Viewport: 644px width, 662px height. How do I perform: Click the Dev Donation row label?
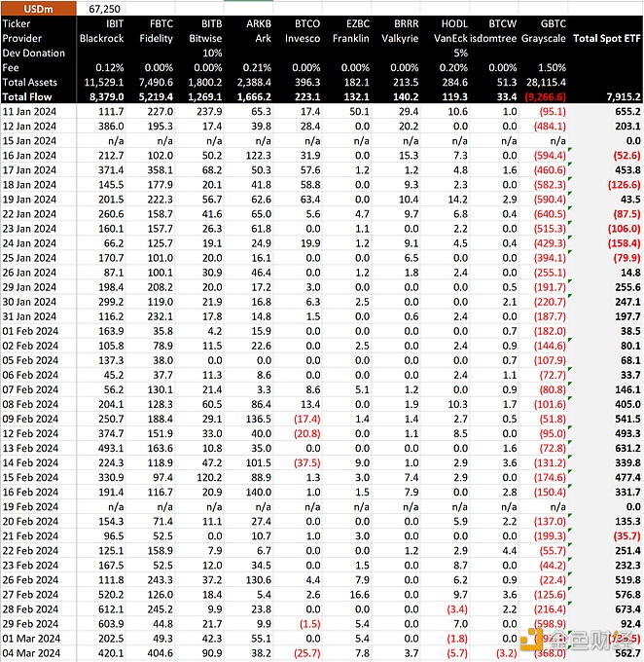pyautogui.click(x=34, y=54)
